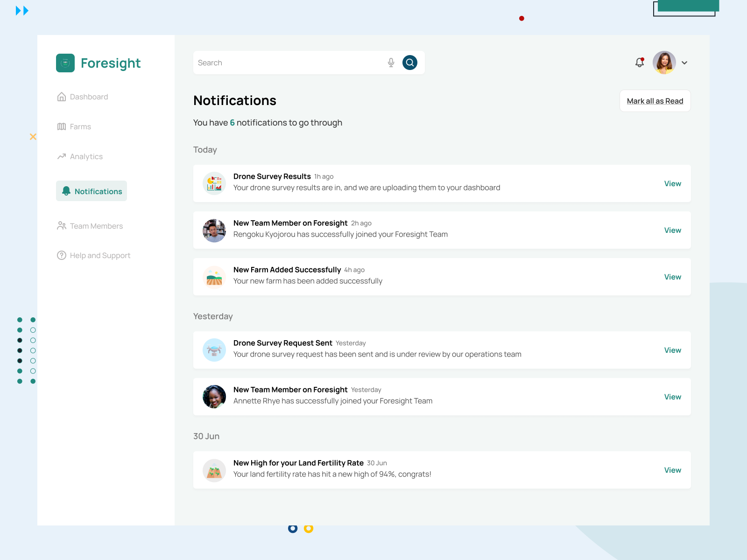Activate voice search with the microphone icon
This screenshot has width=747, height=560.
[390, 62]
